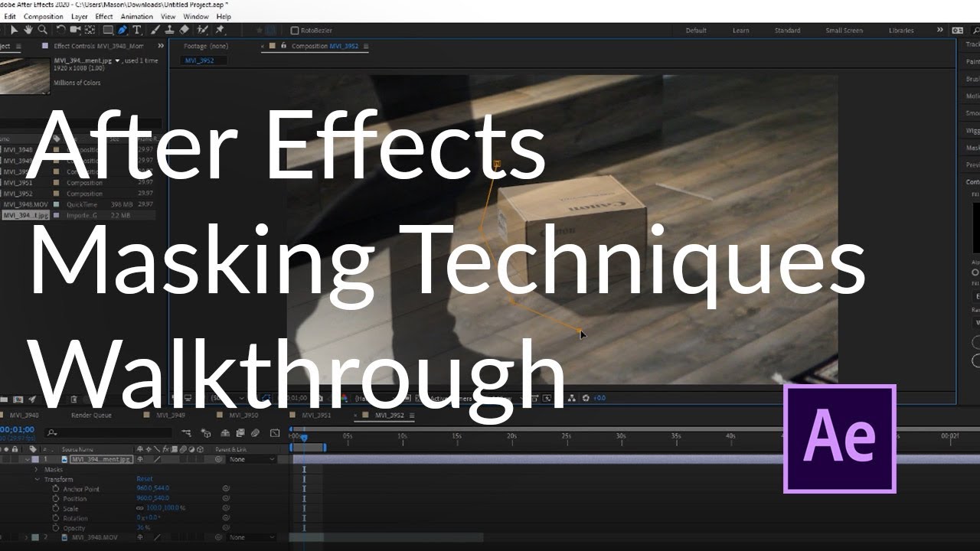Select the Clone Stamp tool

click(169, 30)
